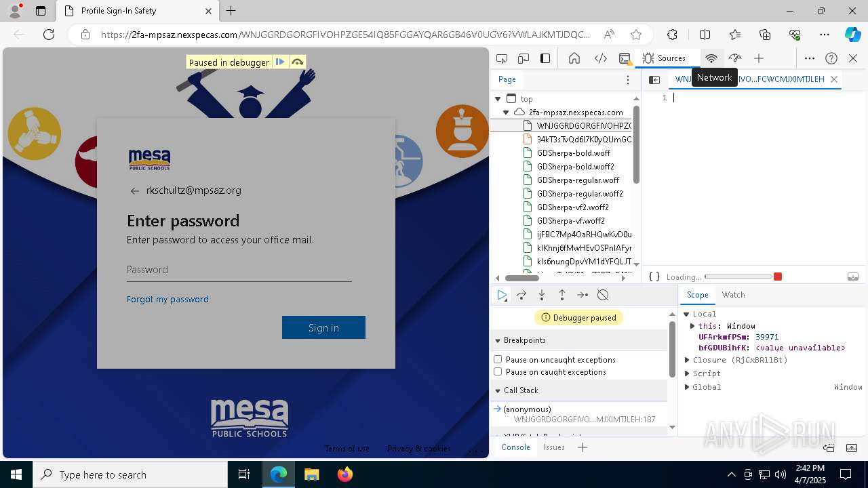Open Terms of use link
Screen dimensions: 868x488
coord(347,449)
